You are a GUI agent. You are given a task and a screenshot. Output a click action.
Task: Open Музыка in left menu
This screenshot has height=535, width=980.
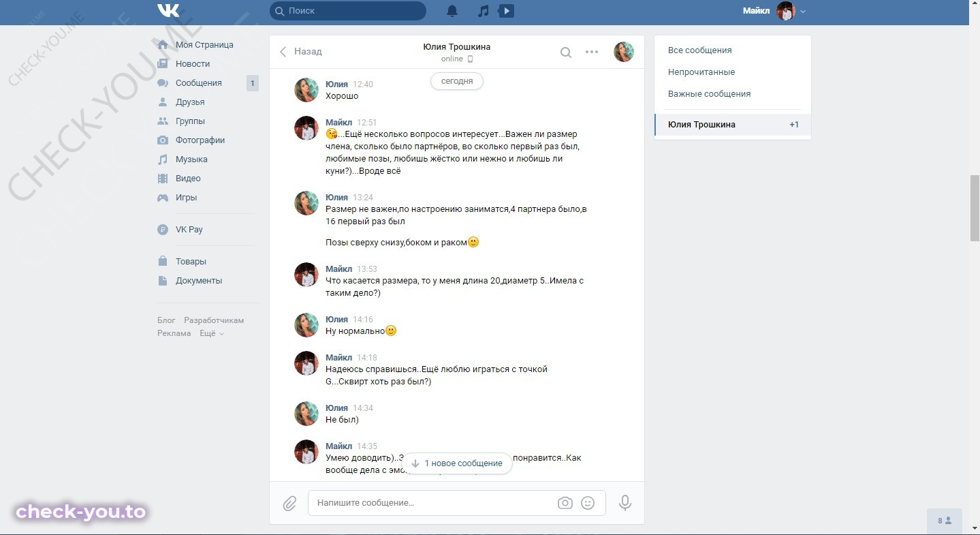pos(191,159)
